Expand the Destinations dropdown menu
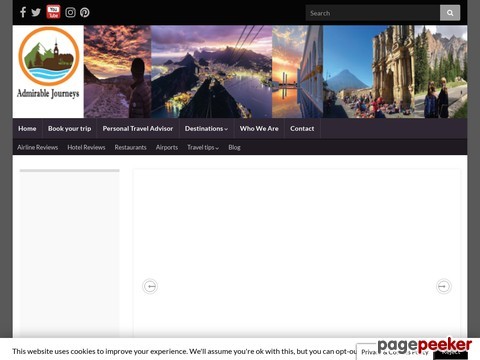Viewport: 480px width, 360px height. click(206, 129)
